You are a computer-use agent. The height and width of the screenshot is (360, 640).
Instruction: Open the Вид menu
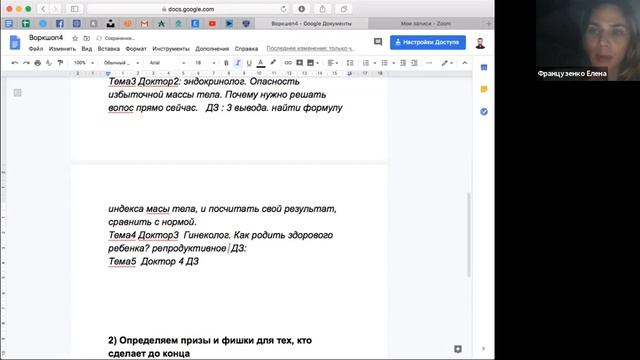[87, 49]
